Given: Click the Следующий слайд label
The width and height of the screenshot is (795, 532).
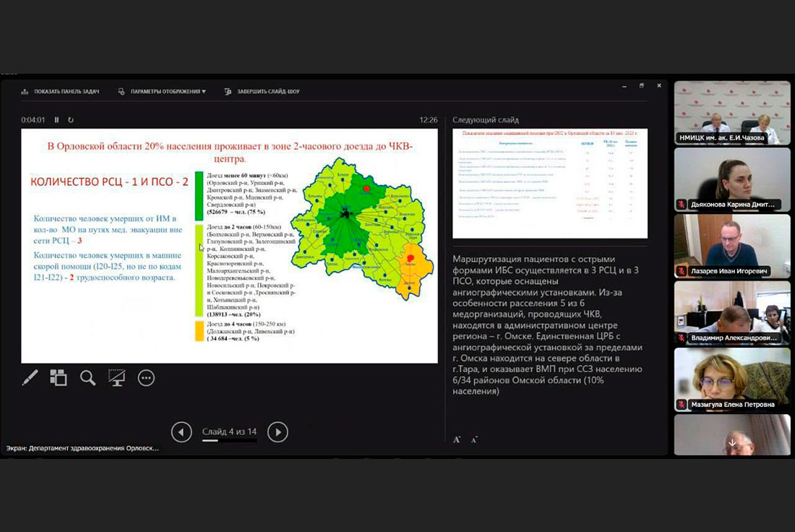Looking at the screenshot, I should pos(486,120).
